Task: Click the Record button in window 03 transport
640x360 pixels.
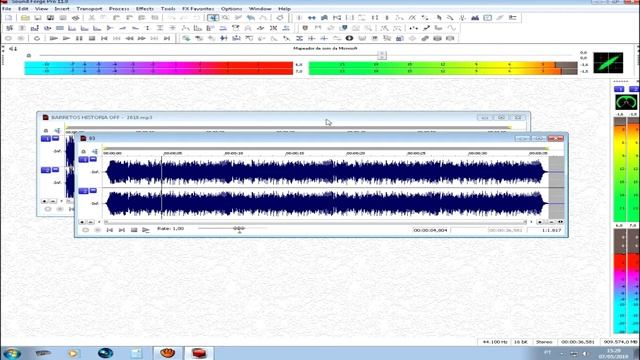Action: 85,230
